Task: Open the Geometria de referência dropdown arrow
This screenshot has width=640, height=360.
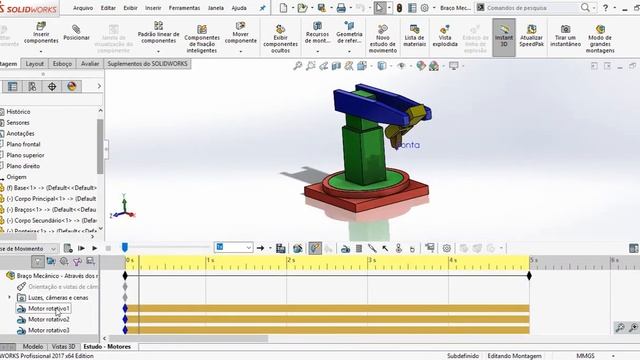Action: pos(349,52)
